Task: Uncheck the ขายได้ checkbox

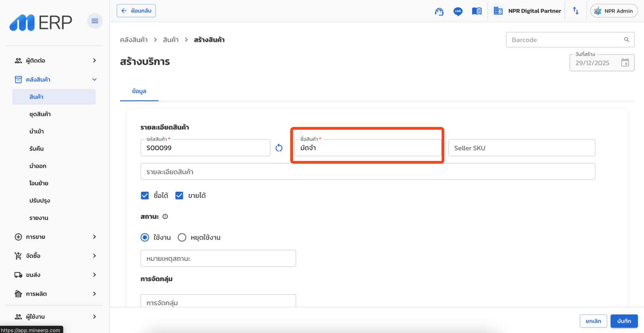Action: (x=179, y=196)
